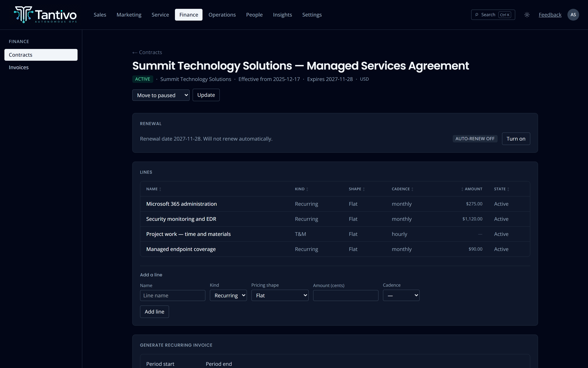Open the Kind dropdown set to Recurring
Viewport: 588px width, 368px height.
tap(228, 296)
